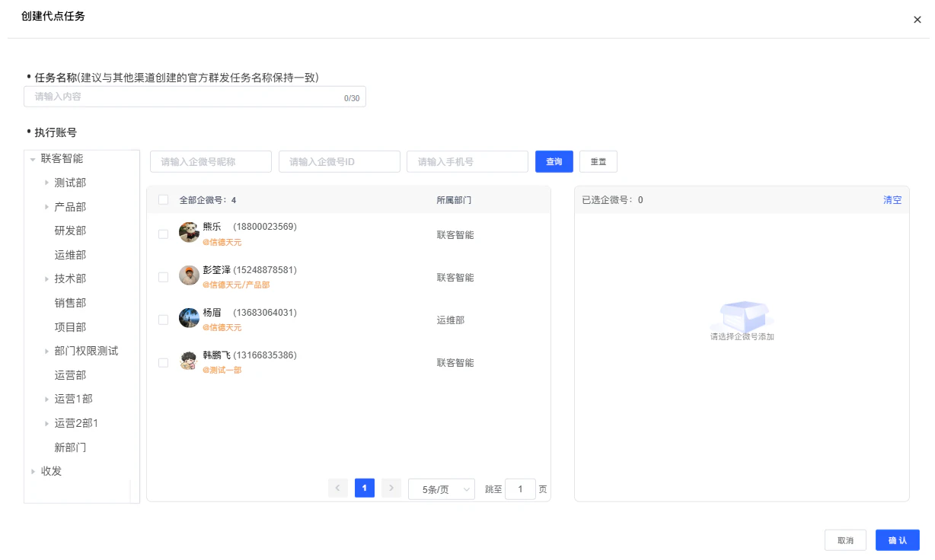Screen dimensions: 935x560
Task: Focus the 任务名称 input field
Action: pos(195,97)
